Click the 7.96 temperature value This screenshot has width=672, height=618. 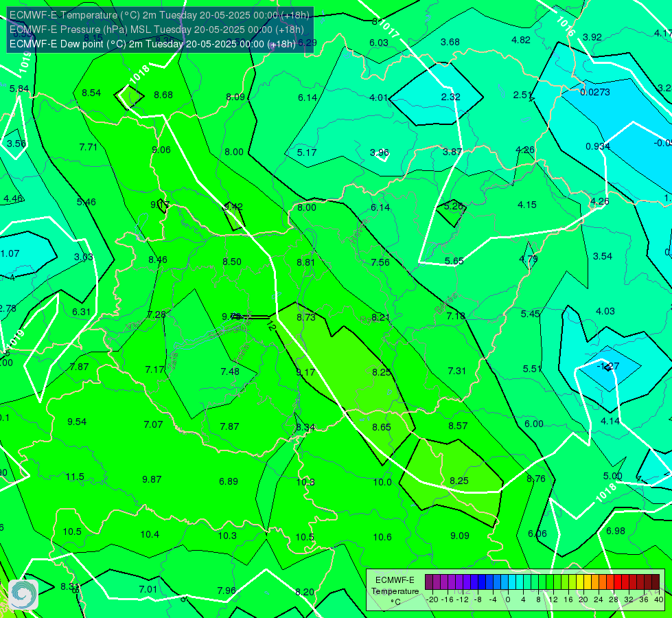[227, 591]
